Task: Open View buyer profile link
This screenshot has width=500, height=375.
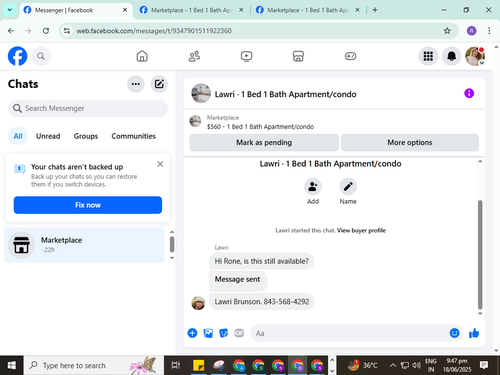Action: pos(361,230)
